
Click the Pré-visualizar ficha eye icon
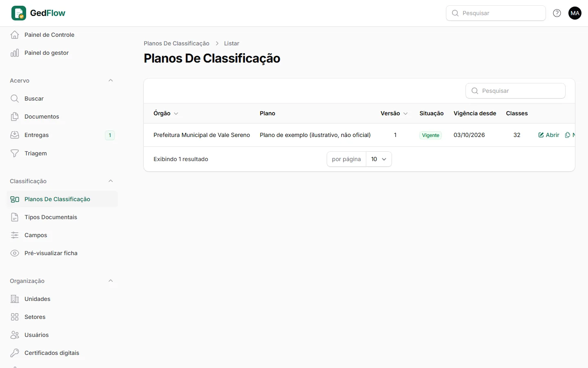click(15, 253)
